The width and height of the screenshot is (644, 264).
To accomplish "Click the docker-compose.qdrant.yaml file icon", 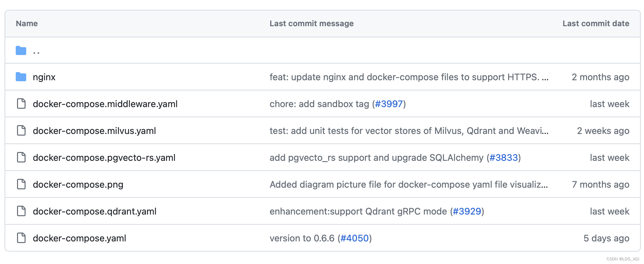I will pos(21,211).
